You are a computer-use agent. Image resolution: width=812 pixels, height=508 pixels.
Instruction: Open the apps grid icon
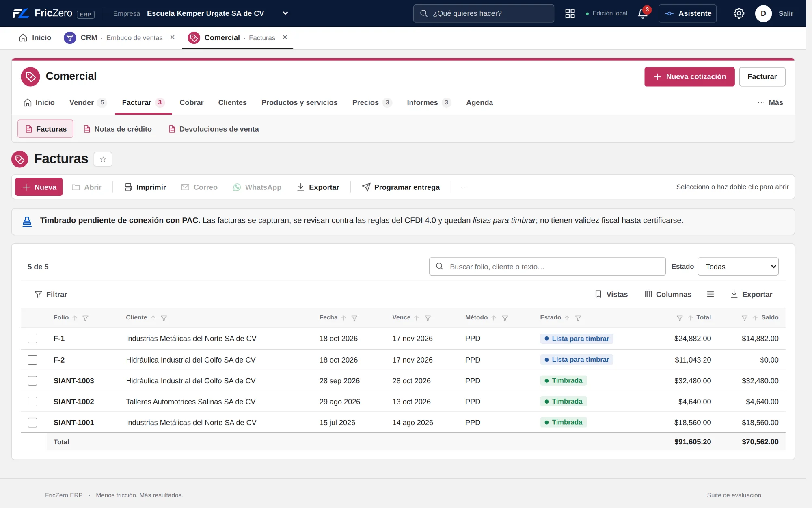(570, 13)
